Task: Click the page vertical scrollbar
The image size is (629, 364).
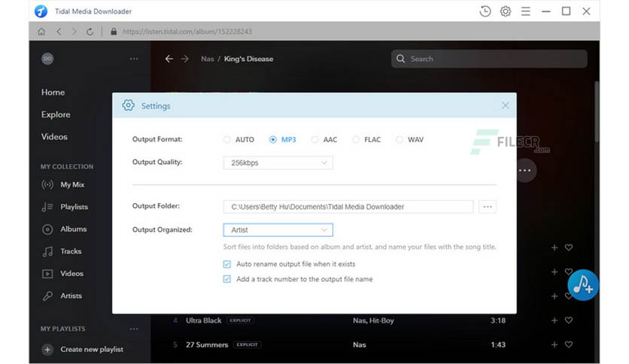Action: click(597, 111)
